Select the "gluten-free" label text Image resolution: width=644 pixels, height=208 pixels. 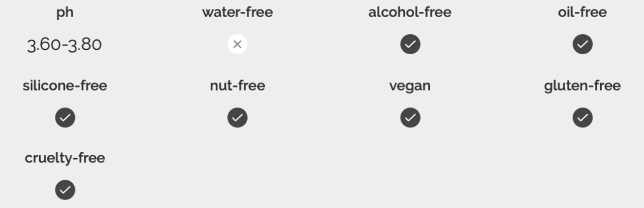(582, 86)
